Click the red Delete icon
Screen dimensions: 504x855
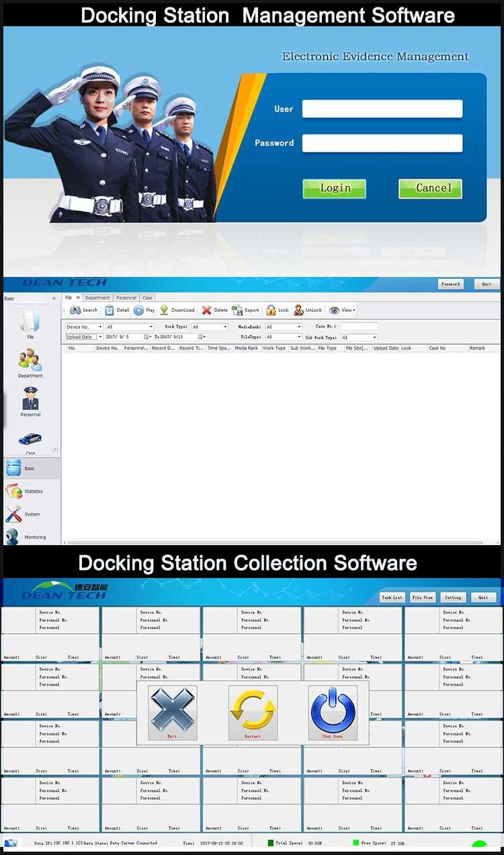(x=206, y=311)
